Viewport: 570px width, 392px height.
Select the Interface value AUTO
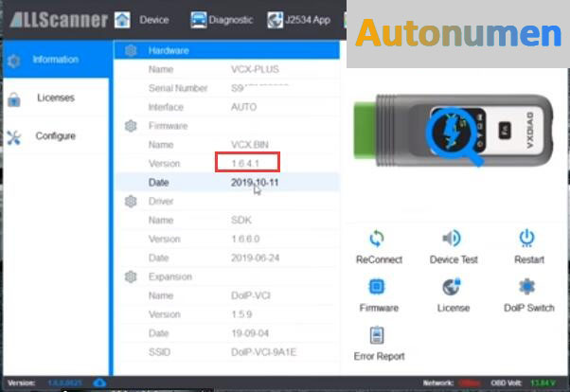coord(244,107)
